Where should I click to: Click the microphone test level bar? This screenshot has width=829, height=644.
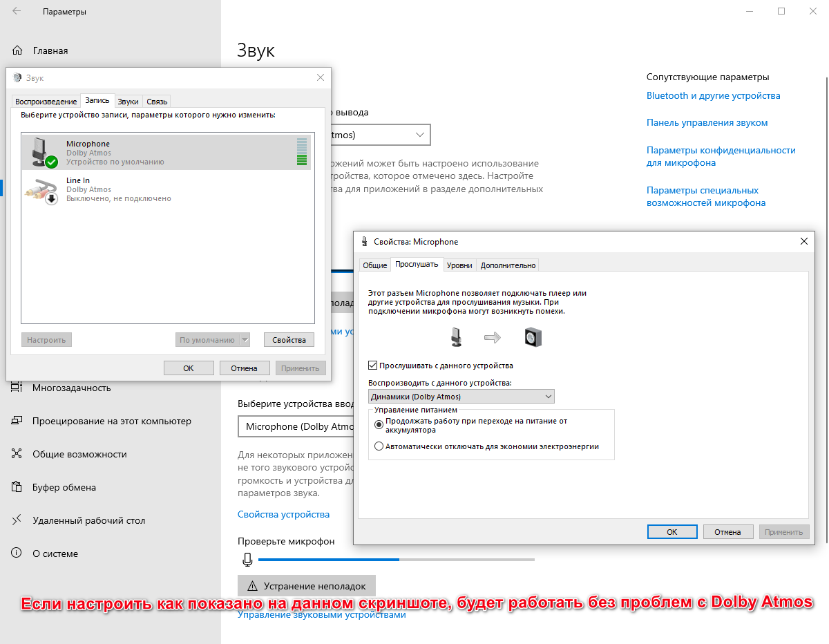tap(397, 560)
